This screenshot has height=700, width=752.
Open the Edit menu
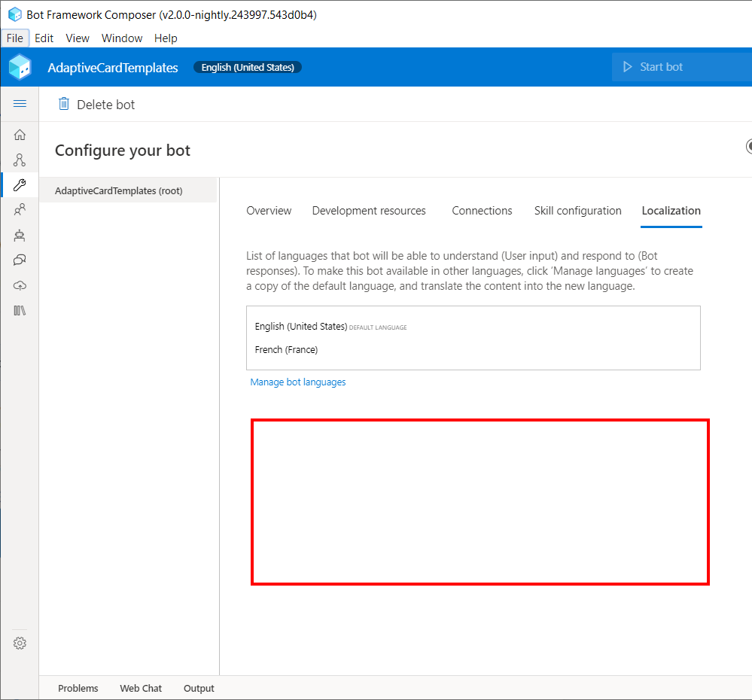(x=44, y=38)
